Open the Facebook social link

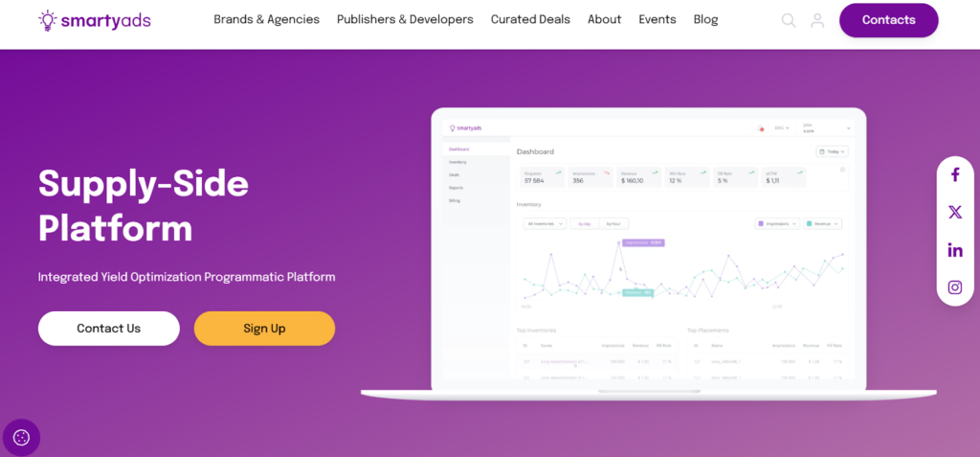point(954,174)
